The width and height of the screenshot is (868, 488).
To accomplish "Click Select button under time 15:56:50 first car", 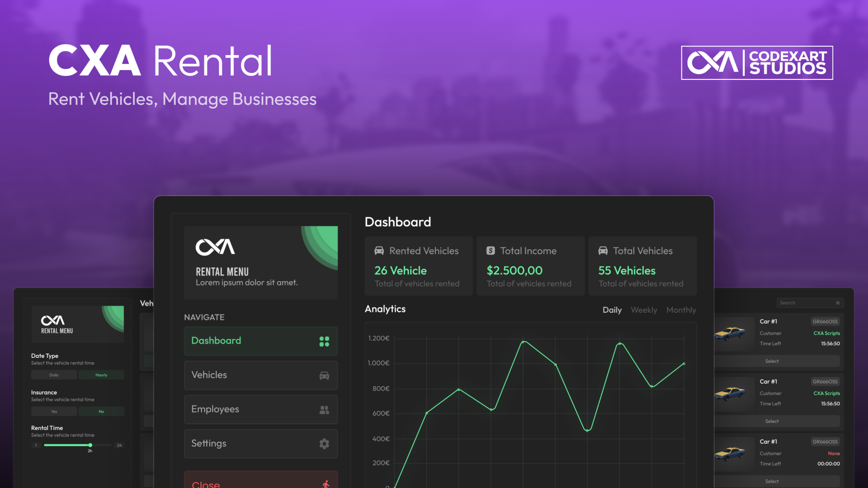I will click(777, 361).
